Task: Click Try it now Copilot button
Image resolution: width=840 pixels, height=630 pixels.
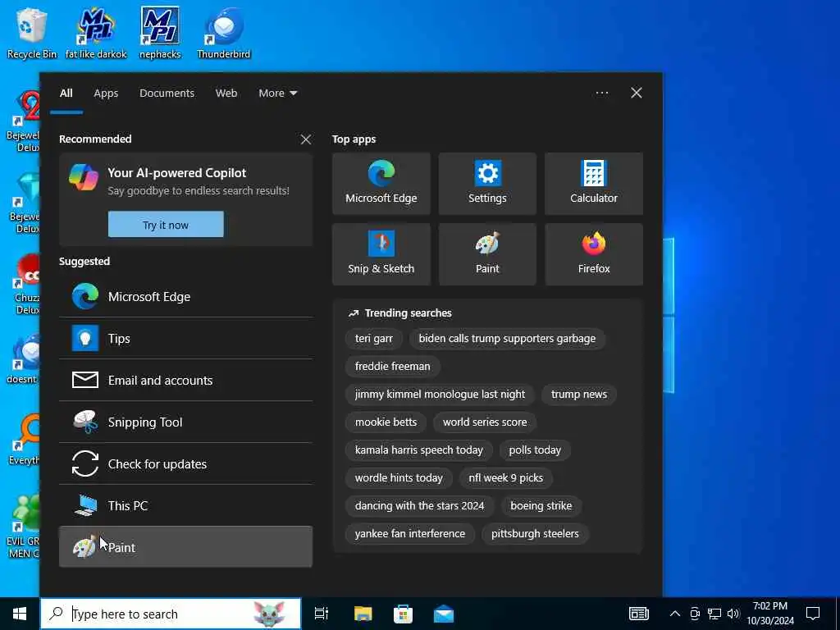Action: tap(166, 225)
